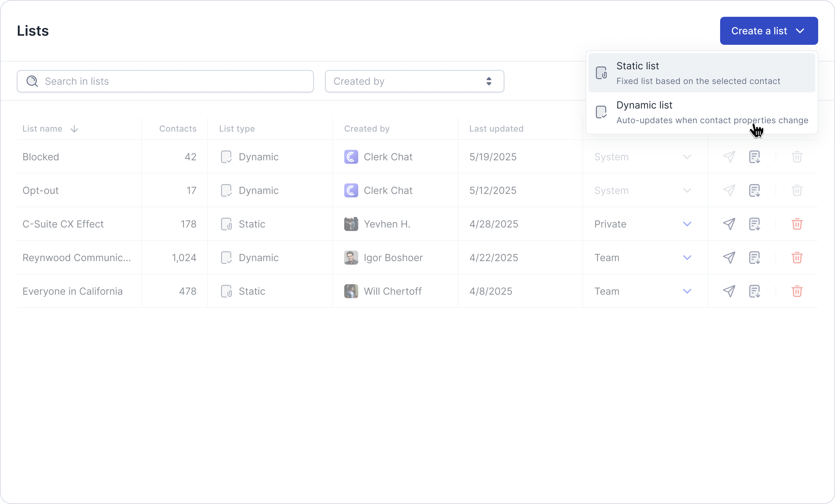Choose Static list from the menu
The height and width of the screenshot is (504, 835).
[702, 73]
